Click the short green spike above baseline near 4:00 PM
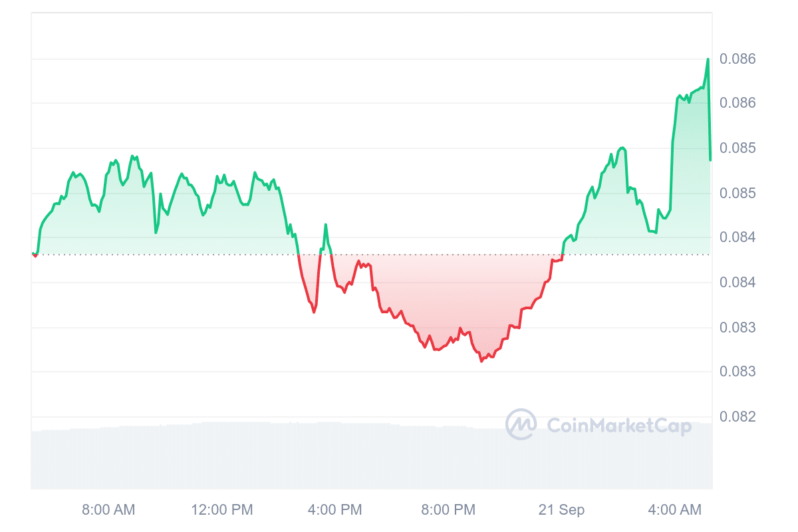 point(326,225)
